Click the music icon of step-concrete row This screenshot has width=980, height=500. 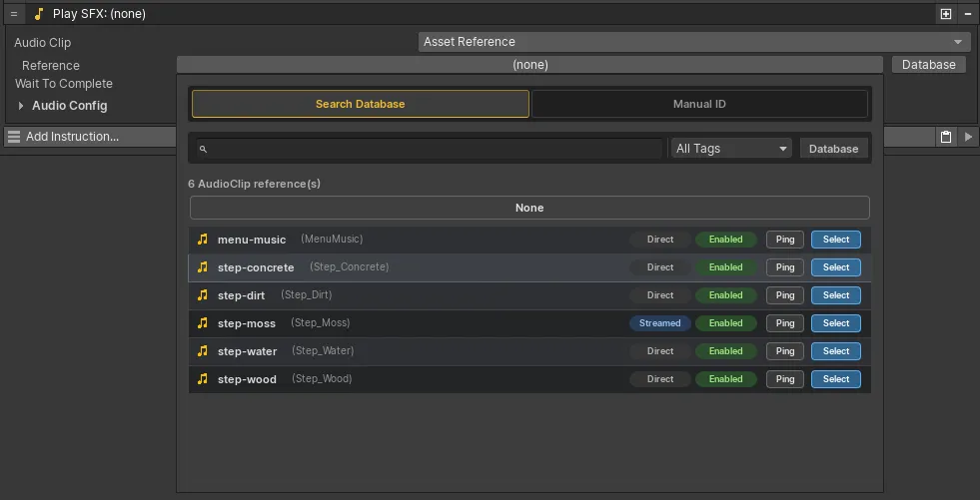pos(202,267)
